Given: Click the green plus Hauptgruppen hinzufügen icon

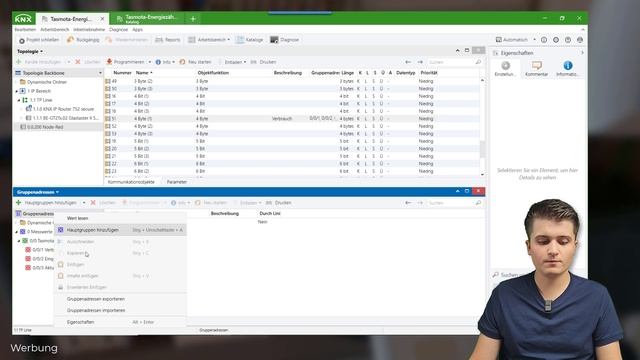Looking at the screenshot, I should (18, 202).
